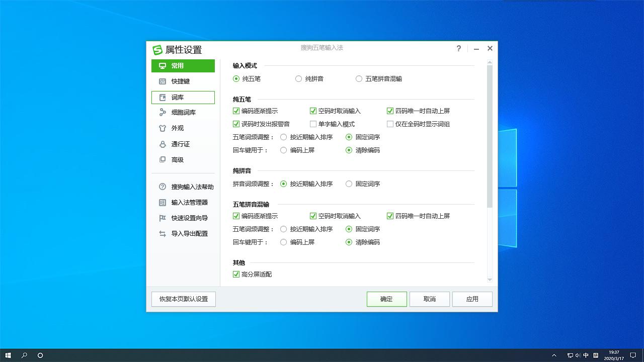
Task: Click the Sogou logo icon in the title bar
Action: coord(157,50)
